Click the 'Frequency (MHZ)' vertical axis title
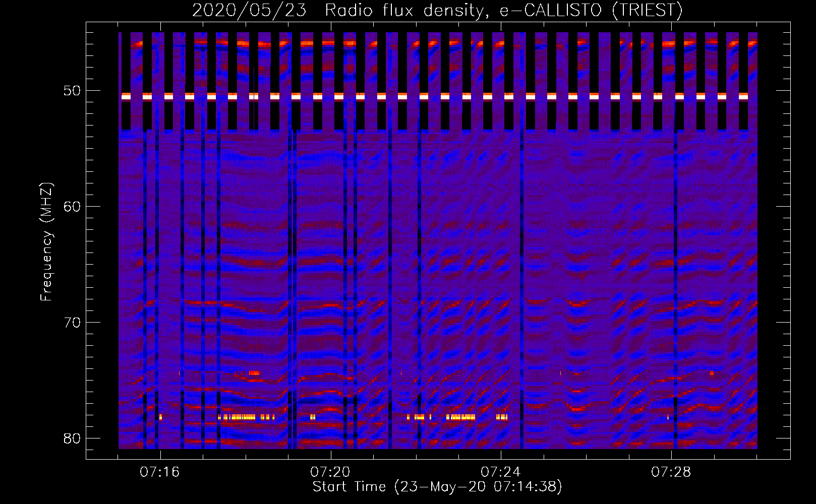The image size is (816, 504). pos(46,242)
